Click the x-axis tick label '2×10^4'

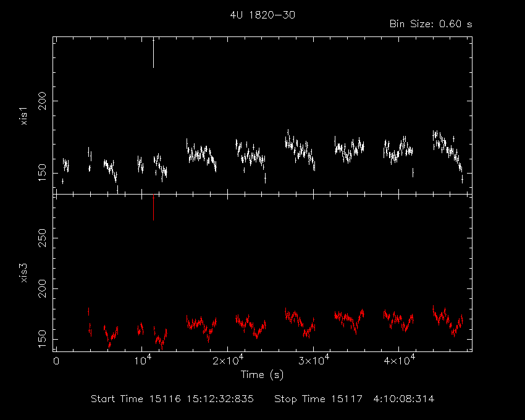tap(228, 360)
